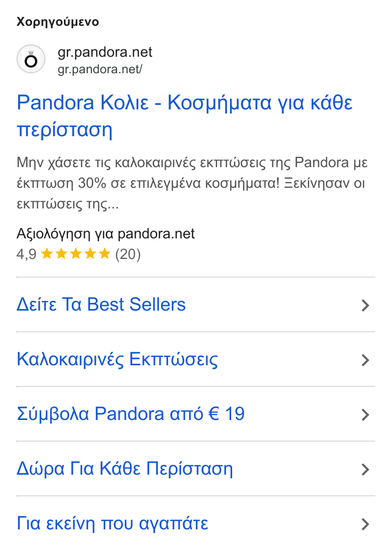Viewport: 392px width, 550px height.
Task: Click the arrow next to Καλοκαιρινές Εκπτώσεις
Action: pos(365,360)
